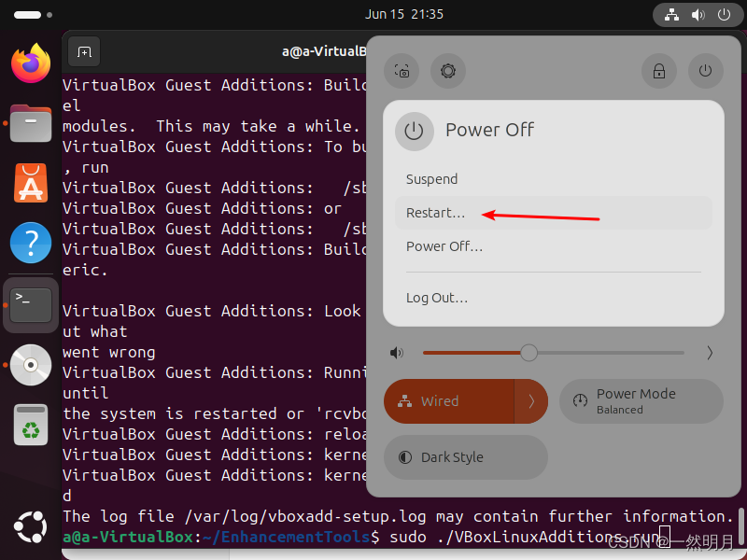Click the new tab icon in Terminal

[x=84, y=52]
